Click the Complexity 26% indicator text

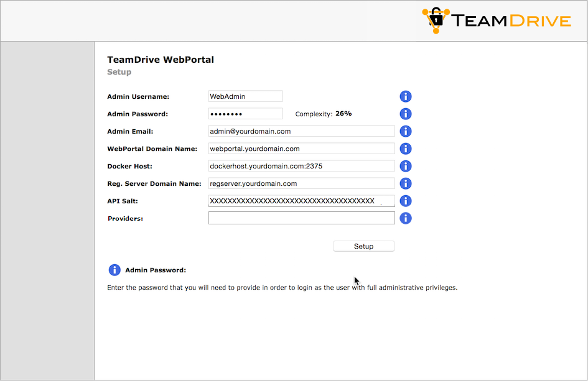click(324, 114)
